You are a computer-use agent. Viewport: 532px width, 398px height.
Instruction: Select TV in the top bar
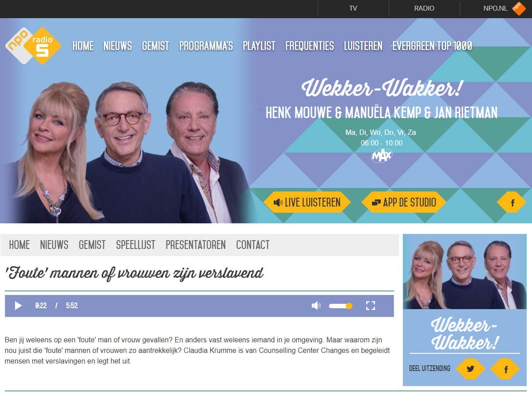pos(353,8)
